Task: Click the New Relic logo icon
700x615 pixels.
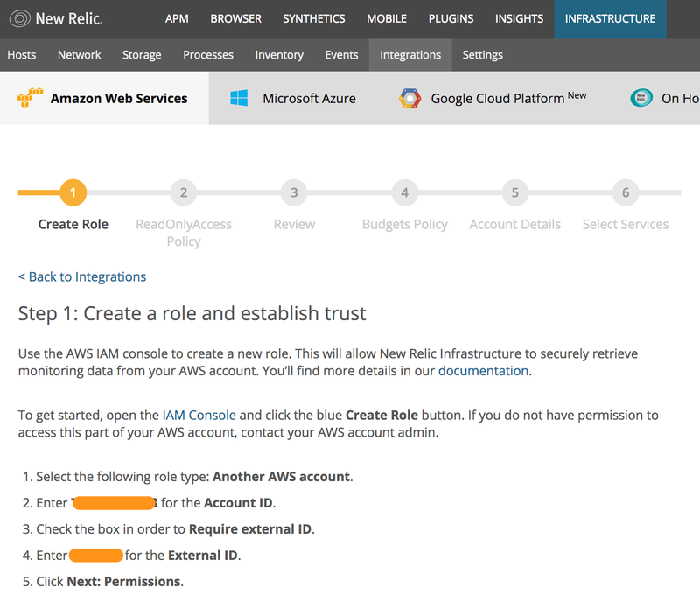Action: [x=19, y=18]
